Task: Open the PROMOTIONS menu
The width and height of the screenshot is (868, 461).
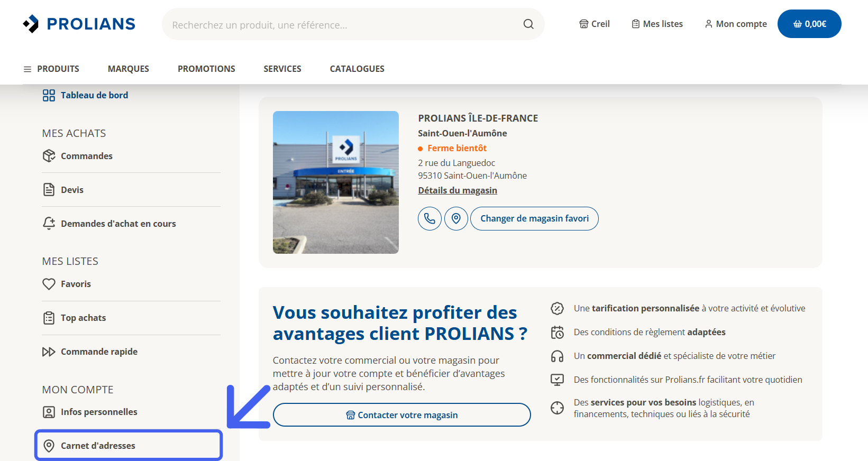Action: coord(206,69)
